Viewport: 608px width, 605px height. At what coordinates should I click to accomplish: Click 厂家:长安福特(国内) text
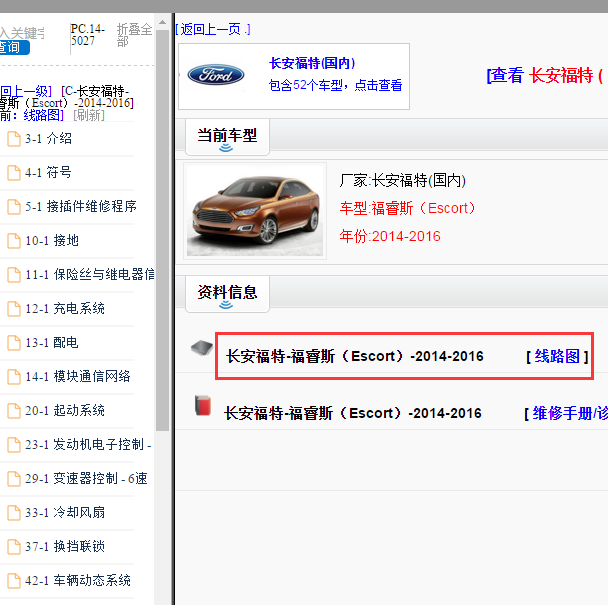402,180
